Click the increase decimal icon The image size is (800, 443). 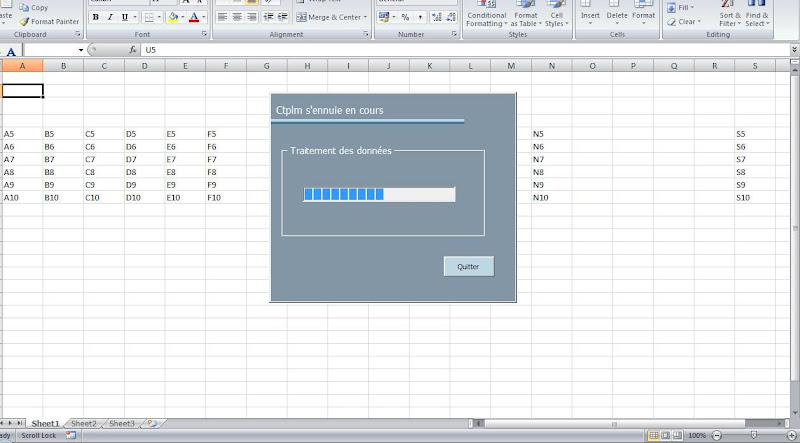[x=438, y=17]
